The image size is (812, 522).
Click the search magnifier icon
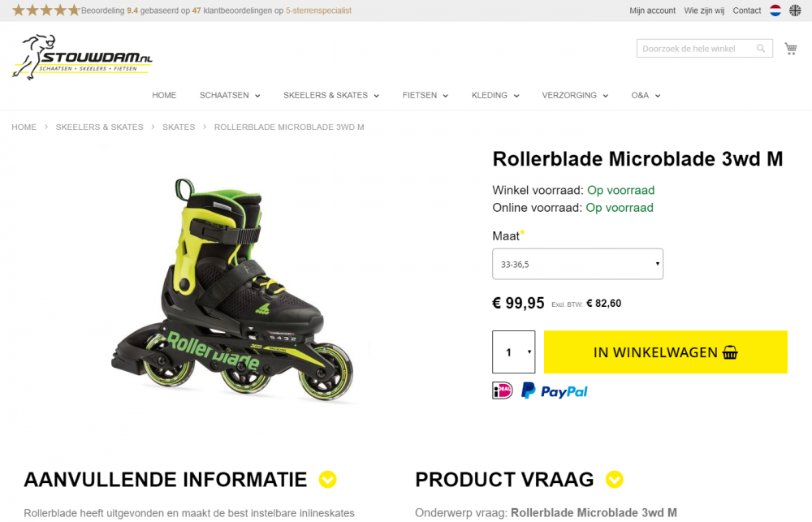pos(761,48)
